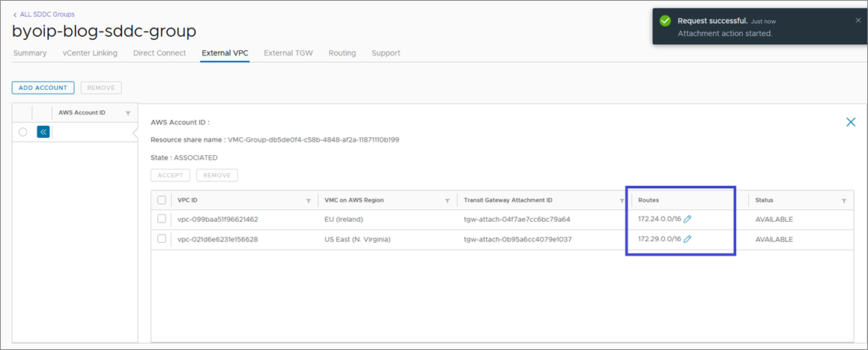Switch to the External TGW tab
This screenshot has height=350, width=868.
pyautogui.click(x=288, y=53)
